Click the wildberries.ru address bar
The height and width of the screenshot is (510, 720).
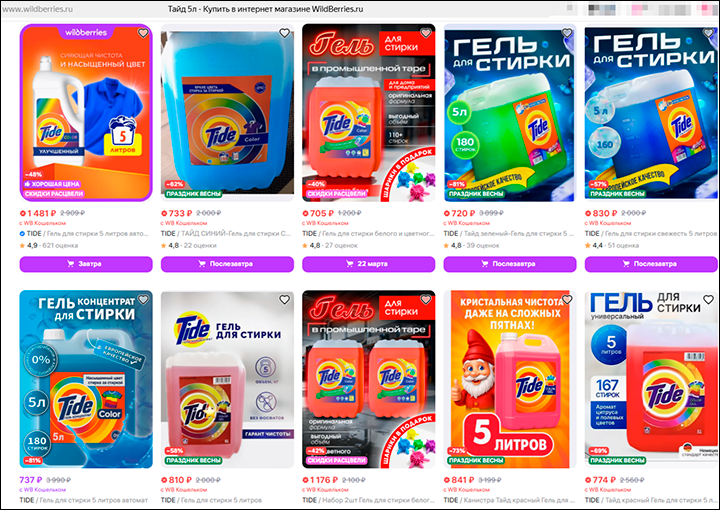[x=38, y=9]
